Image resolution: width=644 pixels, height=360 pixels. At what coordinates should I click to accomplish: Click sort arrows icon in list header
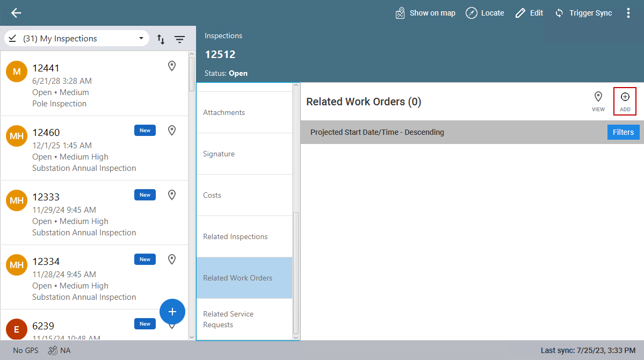pyautogui.click(x=161, y=39)
